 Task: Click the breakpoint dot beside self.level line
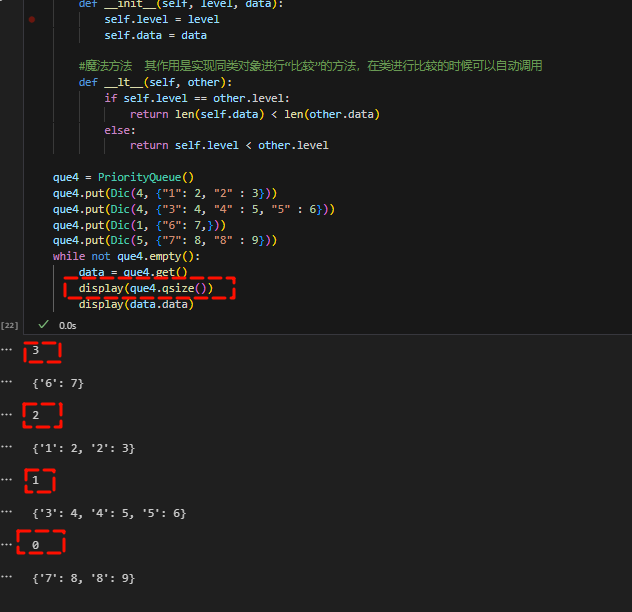[x=32, y=19]
